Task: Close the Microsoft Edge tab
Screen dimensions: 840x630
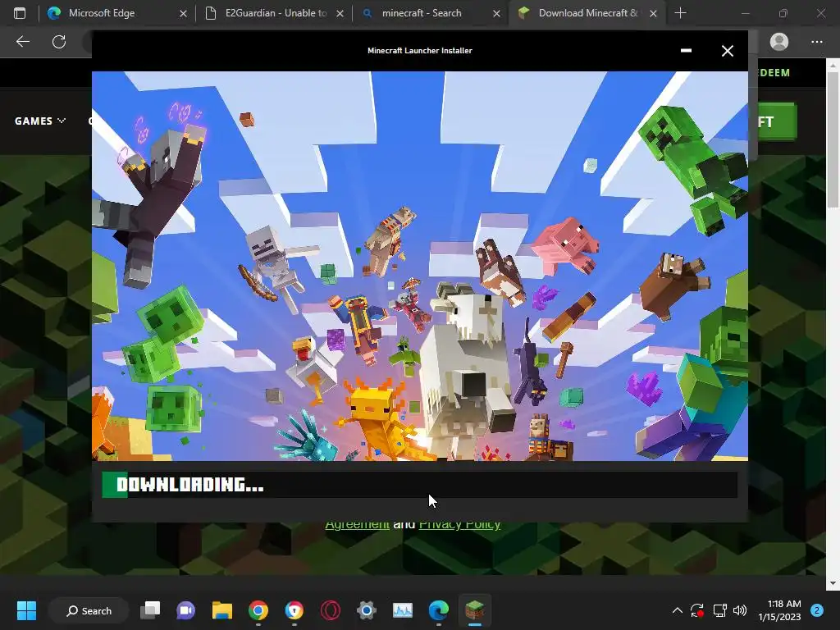Action: coord(183,13)
